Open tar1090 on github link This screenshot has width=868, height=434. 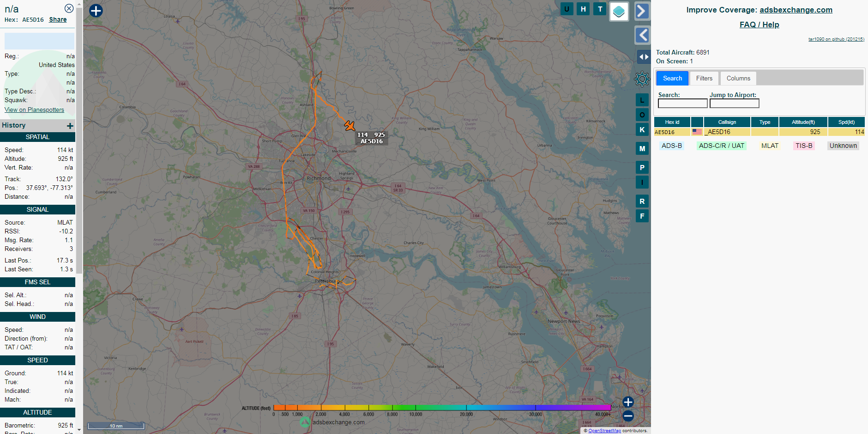click(836, 39)
